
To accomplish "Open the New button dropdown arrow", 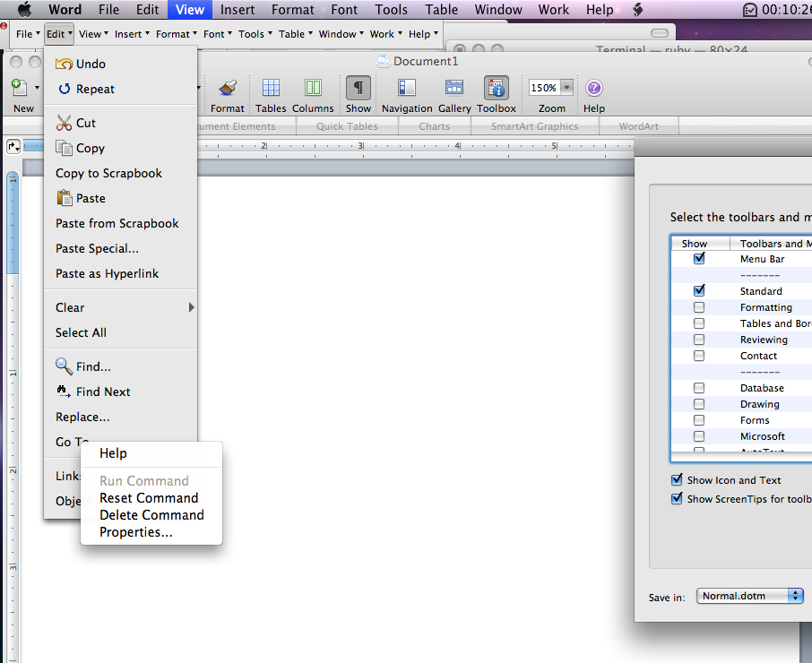I will [x=37, y=88].
